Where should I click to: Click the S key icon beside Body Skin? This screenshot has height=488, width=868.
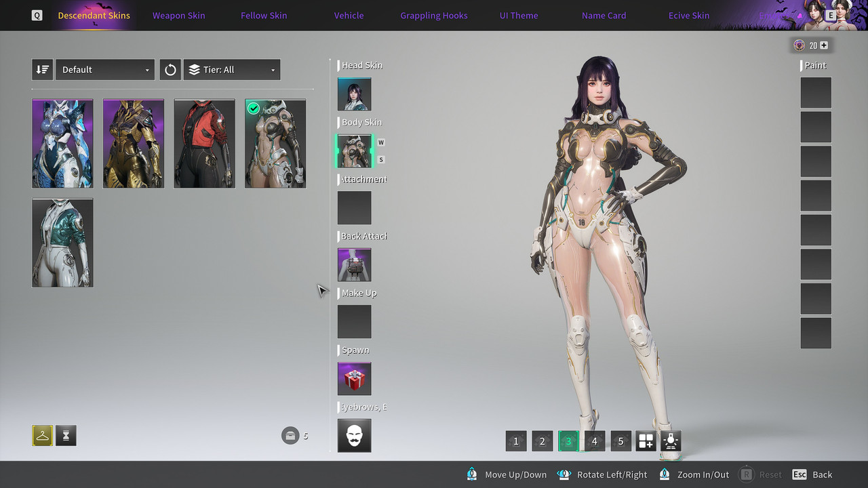tap(381, 160)
